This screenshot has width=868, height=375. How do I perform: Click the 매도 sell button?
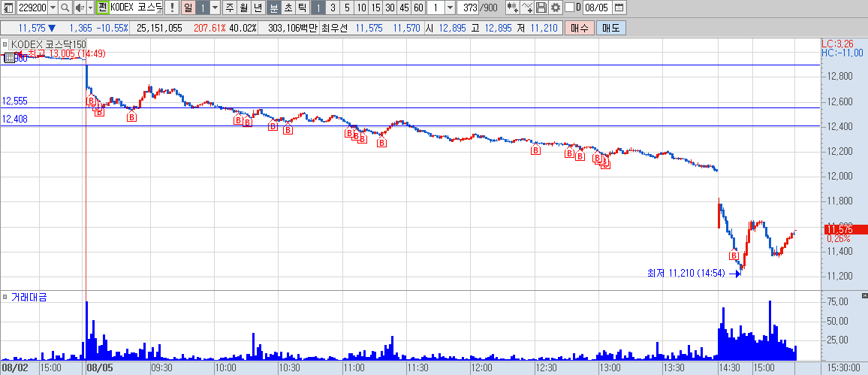tap(611, 29)
